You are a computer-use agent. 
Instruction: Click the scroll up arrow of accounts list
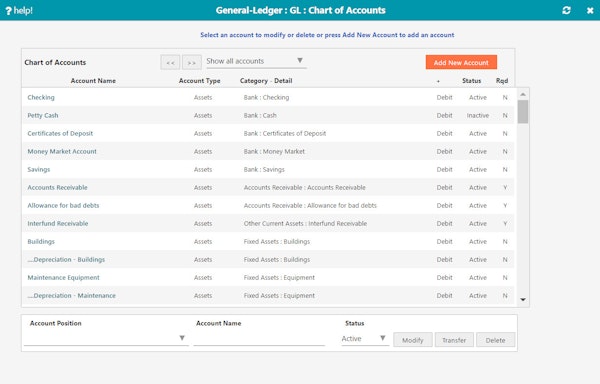click(x=523, y=94)
